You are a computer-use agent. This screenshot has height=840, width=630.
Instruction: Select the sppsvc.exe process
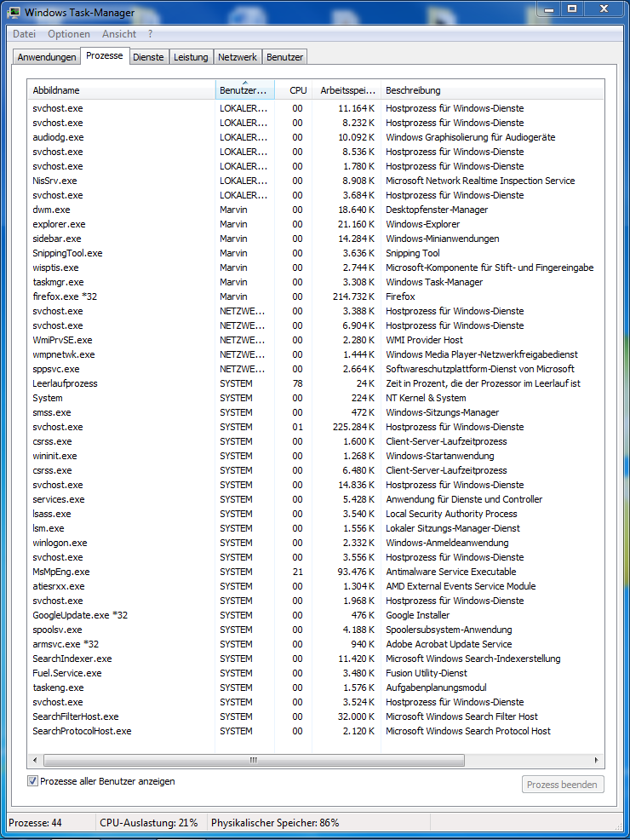point(316,369)
